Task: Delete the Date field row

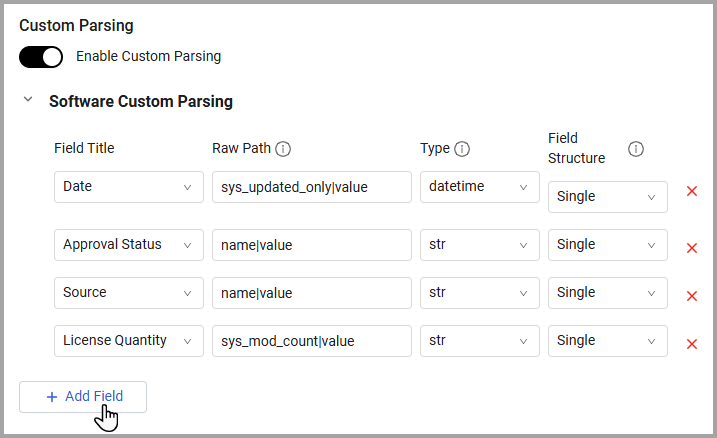Action: [691, 191]
